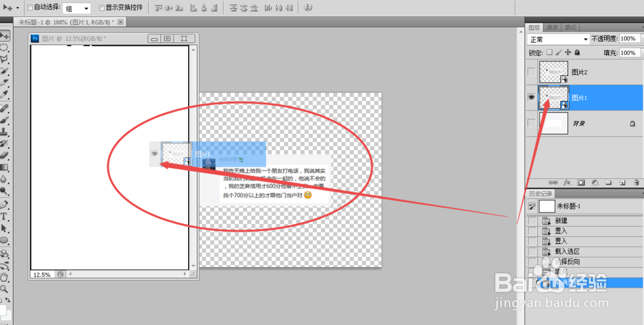This screenshot has width=644, height=325.
Task: Click the auto-align layers icon
Action: pyautogui.click(x=308, y=7)
